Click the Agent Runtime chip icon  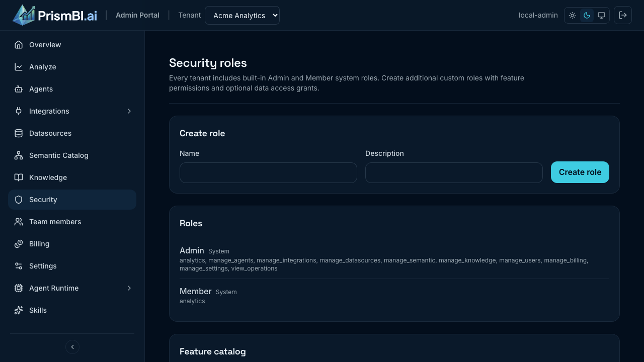tap(19, 288)
